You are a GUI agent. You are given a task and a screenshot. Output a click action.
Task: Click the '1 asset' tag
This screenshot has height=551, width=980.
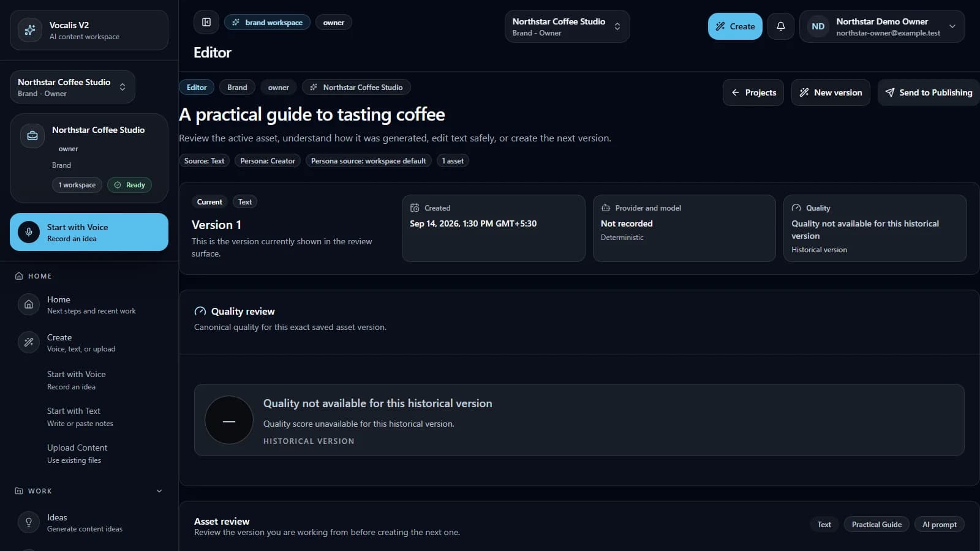pos(453,160)
